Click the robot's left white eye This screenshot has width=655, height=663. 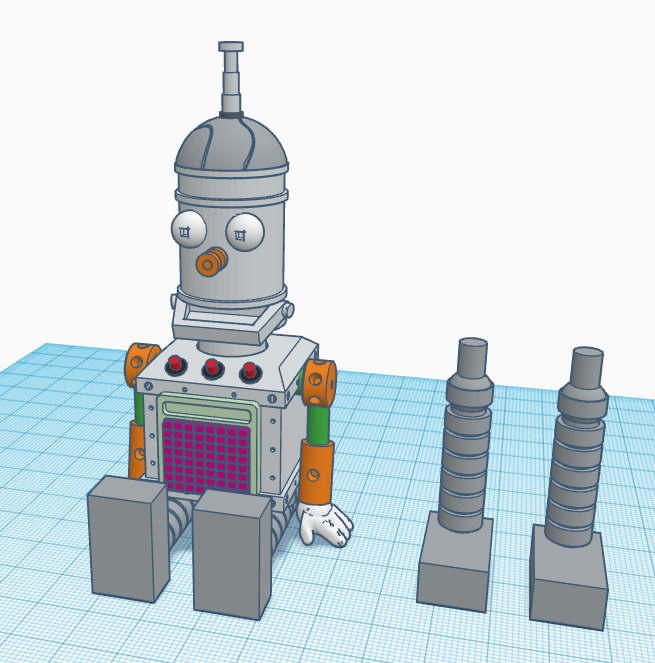189,230
